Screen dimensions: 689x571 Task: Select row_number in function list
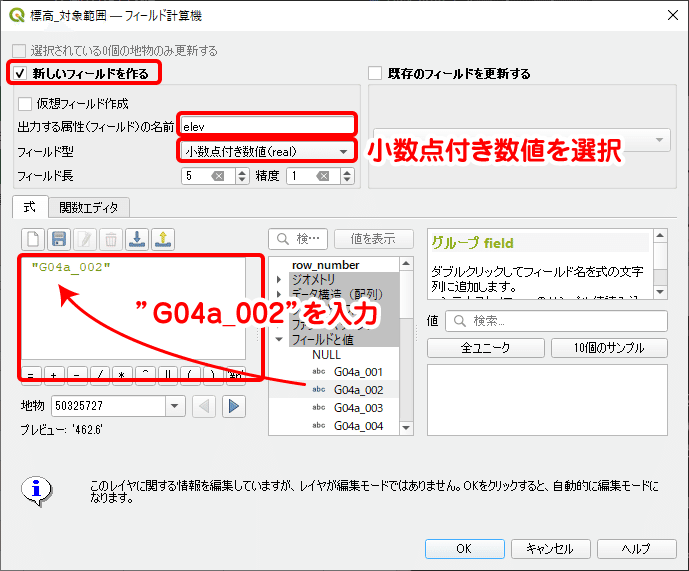click(x=326, y=265)
